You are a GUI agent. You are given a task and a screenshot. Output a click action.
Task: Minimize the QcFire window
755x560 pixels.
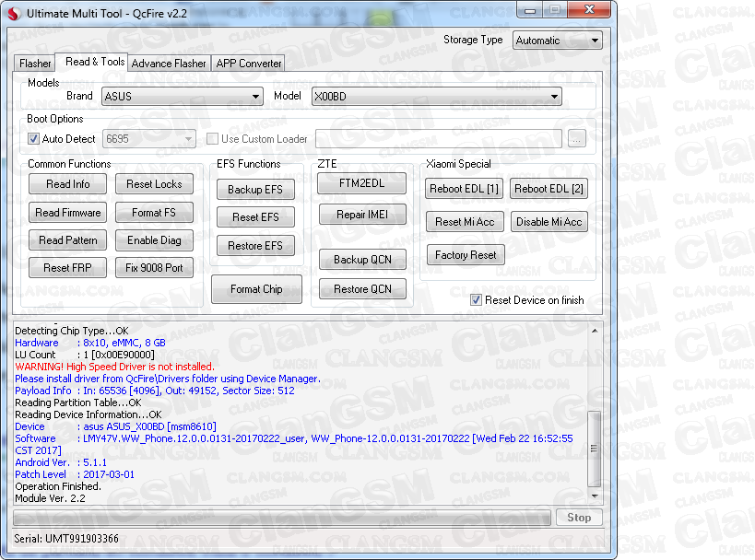click(x=530, y=10)
